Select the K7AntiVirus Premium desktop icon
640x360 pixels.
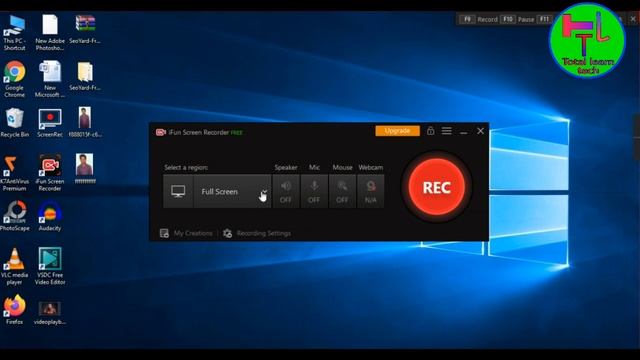pos(13,173)
